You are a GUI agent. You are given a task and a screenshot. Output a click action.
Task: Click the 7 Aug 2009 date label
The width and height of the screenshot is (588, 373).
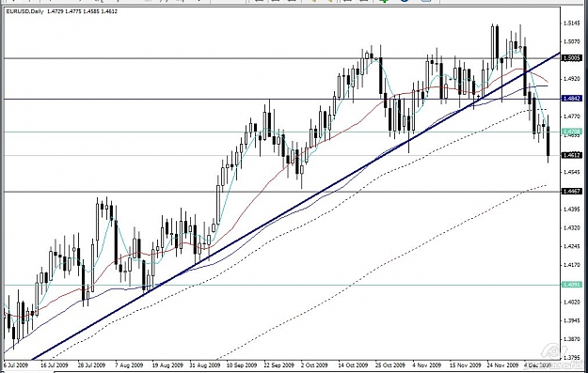pos(130,365)
